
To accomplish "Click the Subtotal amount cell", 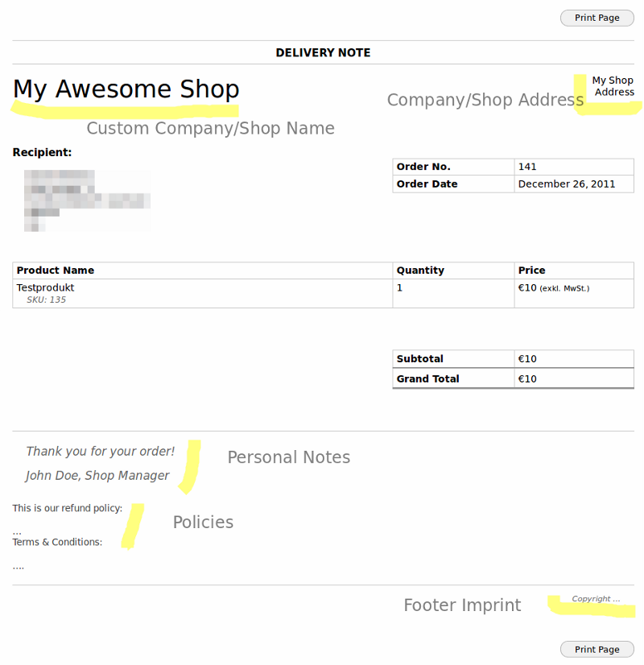I will click(x=574, y=359).
